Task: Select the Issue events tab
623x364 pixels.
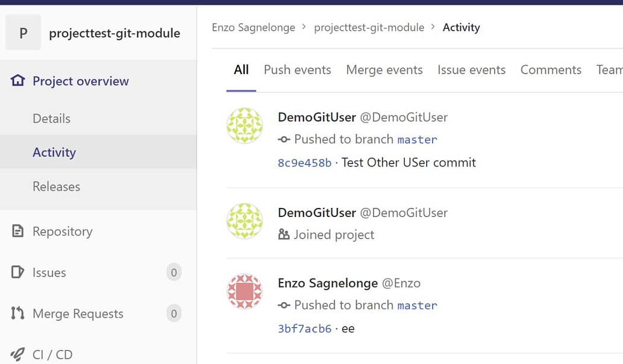Action: tap(471, 70)
